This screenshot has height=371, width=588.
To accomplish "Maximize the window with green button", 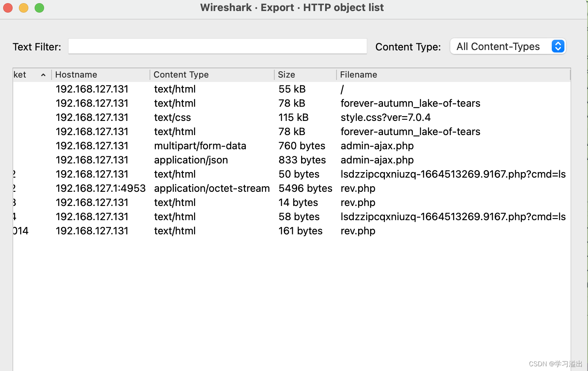I will click(x=39, y=7).
